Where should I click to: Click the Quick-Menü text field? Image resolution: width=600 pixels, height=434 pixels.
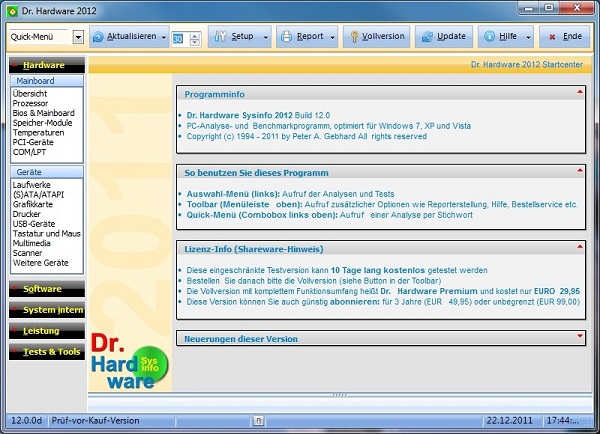coord(41,37)
